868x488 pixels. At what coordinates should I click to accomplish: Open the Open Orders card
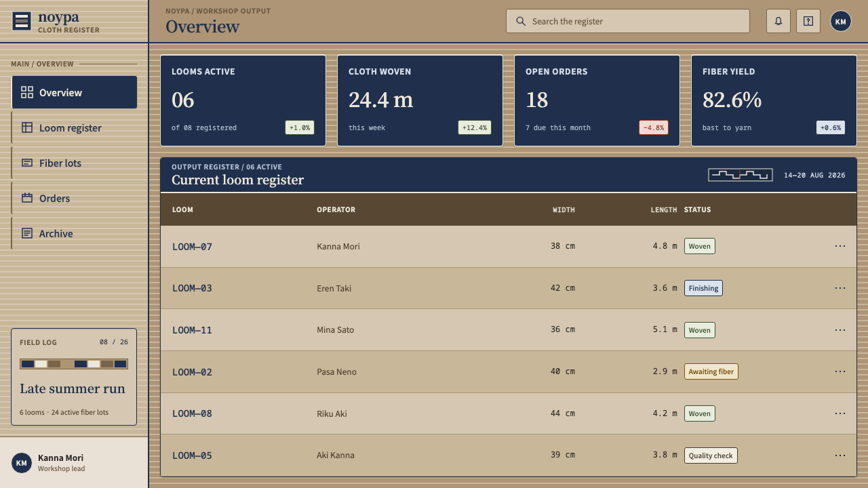coord(597,100)
